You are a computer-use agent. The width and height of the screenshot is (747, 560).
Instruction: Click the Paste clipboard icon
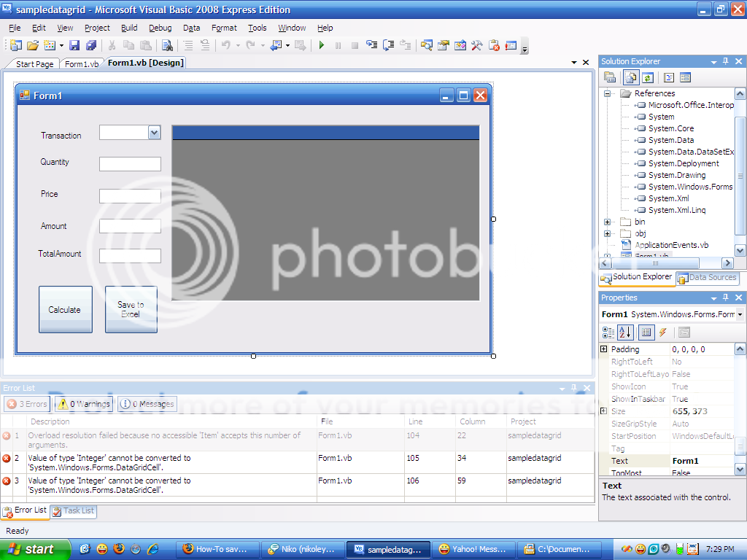click(x=146, y=45)
